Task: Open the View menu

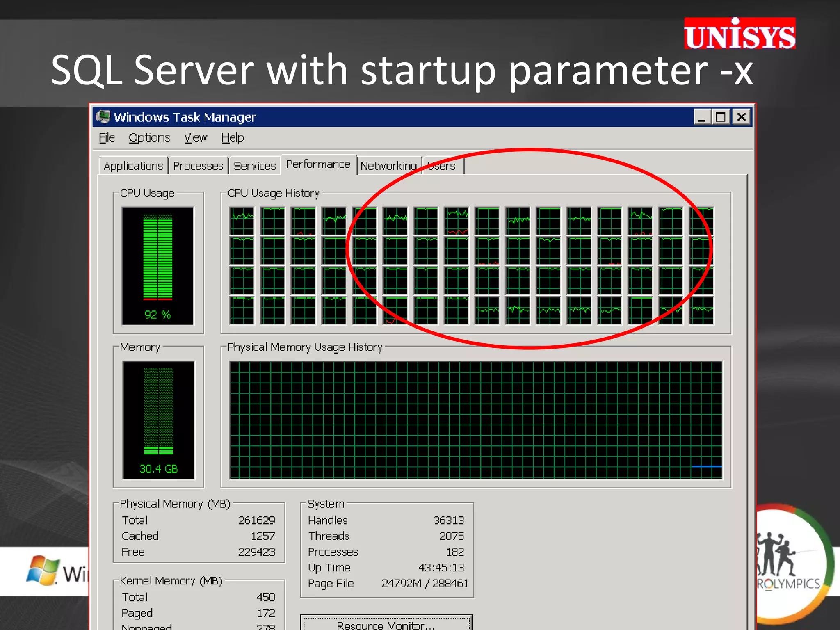Action: 196,137
